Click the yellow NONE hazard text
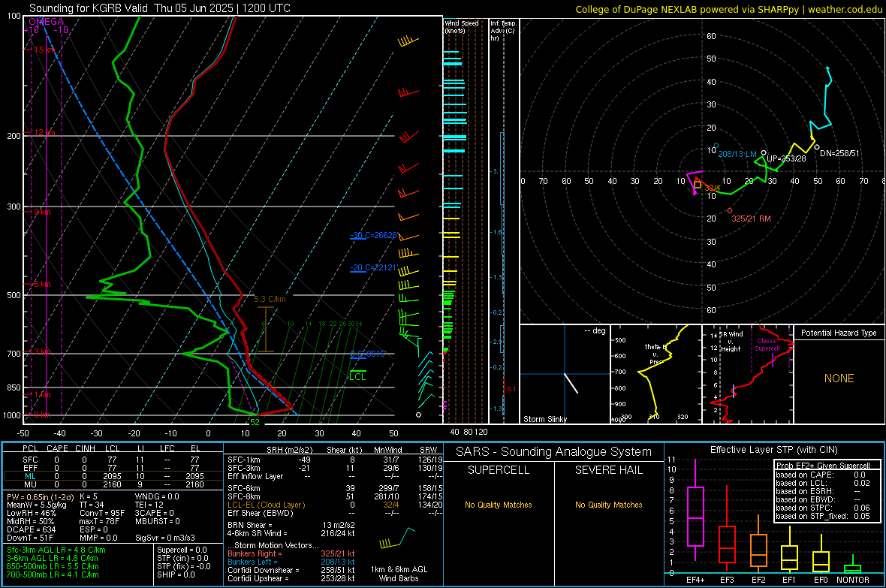 pyautogui.click(x=839, y=378)
